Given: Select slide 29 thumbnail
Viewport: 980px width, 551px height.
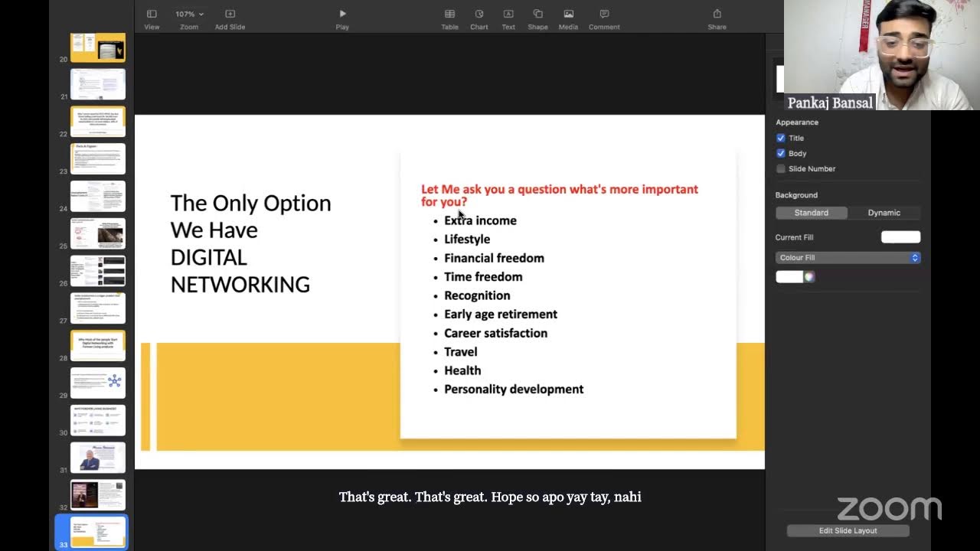Looking at the screenshot, I should pos(98,383).
